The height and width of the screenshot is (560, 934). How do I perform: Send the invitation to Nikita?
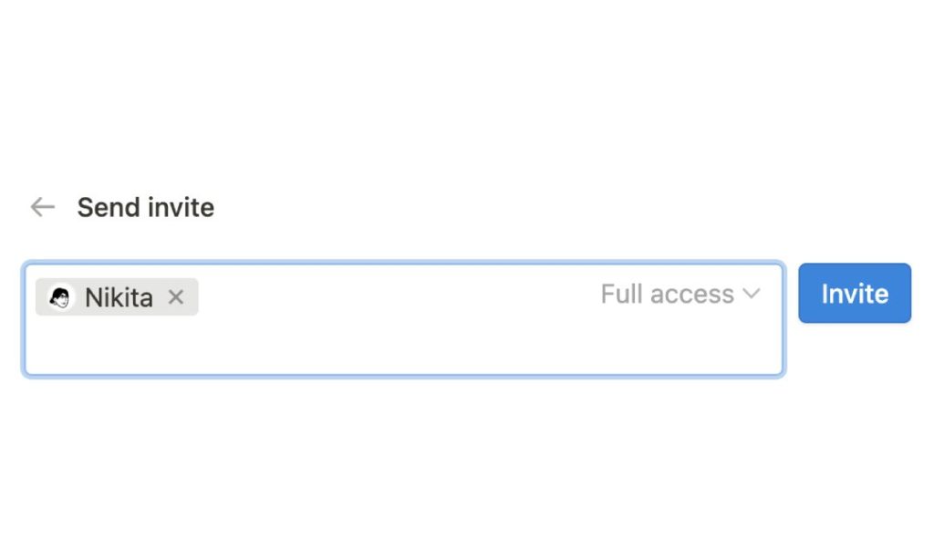854,293
